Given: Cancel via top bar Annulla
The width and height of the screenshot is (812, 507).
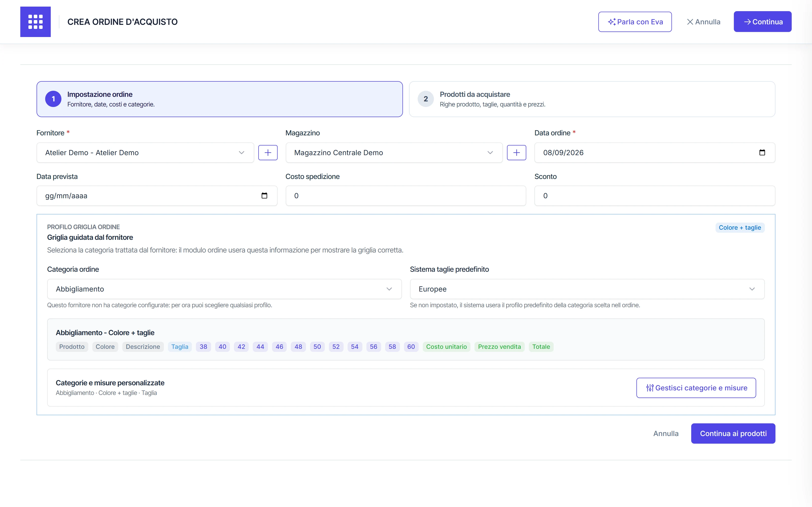Looking at the screenshot, I should (x=703, y=22).
